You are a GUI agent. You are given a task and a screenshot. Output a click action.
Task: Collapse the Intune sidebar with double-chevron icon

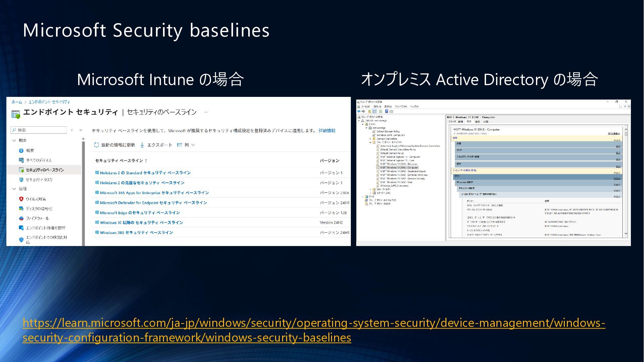coord(80,130)
